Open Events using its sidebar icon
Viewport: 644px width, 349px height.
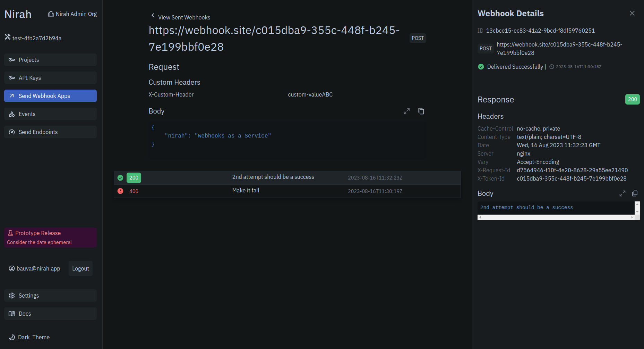pyautogui.click(x=11, y=114)
